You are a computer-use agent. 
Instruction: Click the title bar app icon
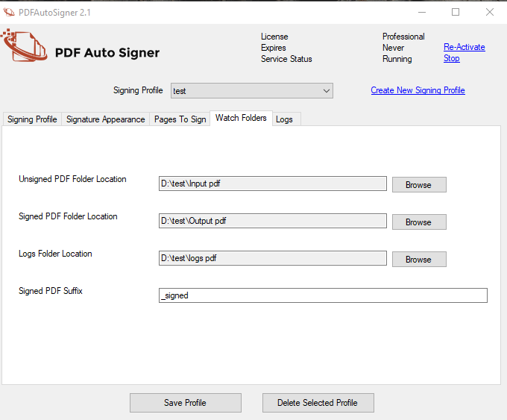10,12
